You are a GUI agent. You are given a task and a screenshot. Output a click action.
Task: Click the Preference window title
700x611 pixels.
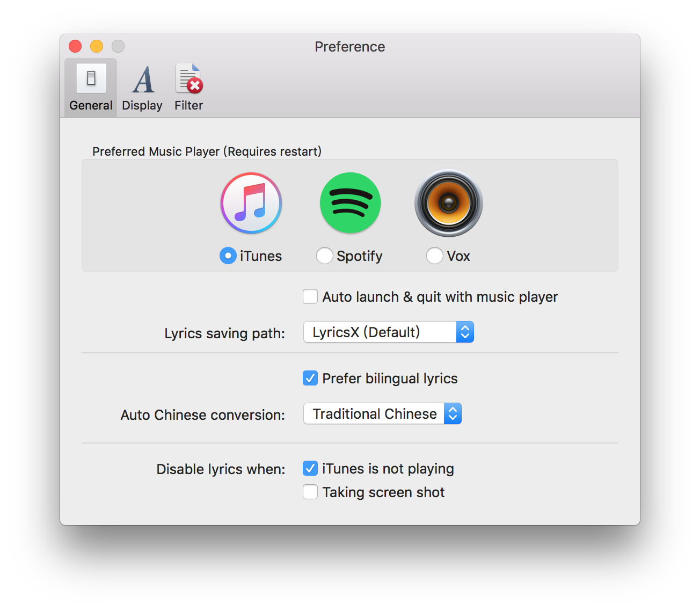(x=350, y=47)
